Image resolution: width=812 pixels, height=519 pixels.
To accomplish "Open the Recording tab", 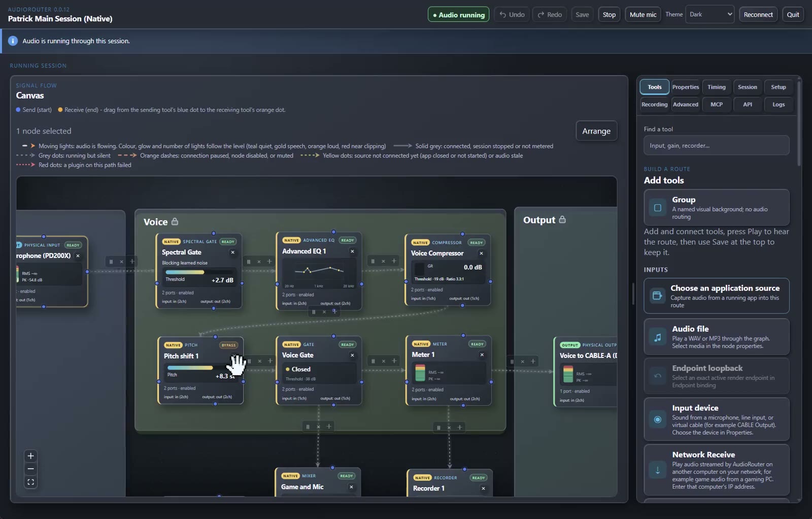I will tap(655, 104).
